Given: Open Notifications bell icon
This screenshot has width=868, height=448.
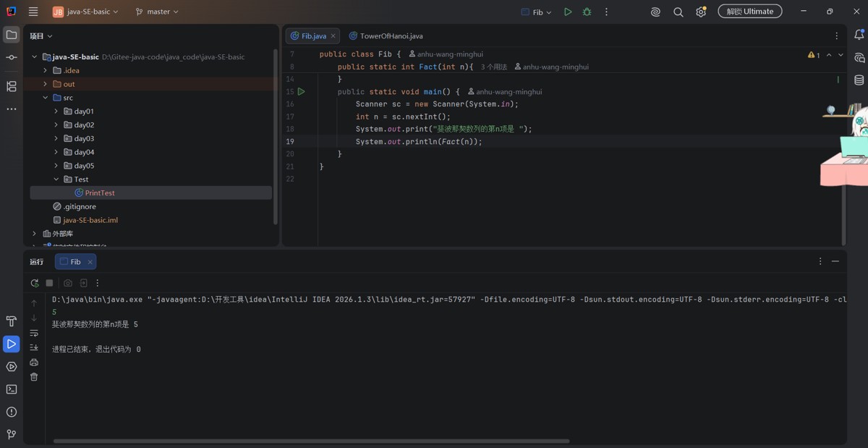Looking at the screenshot, I should [859, 35].
